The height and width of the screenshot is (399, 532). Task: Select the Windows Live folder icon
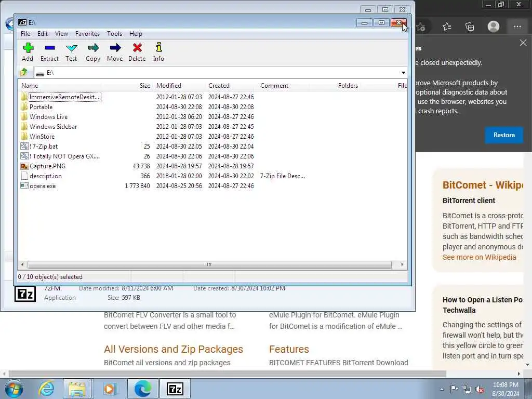point(24,117)
